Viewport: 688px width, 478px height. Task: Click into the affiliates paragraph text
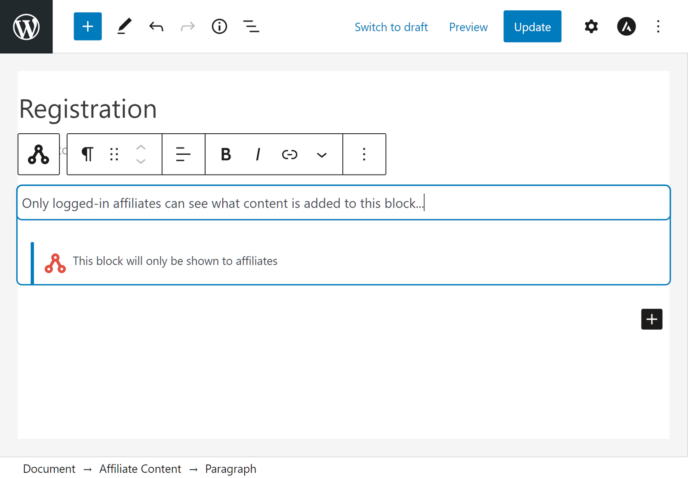click(x=344, y=203)
